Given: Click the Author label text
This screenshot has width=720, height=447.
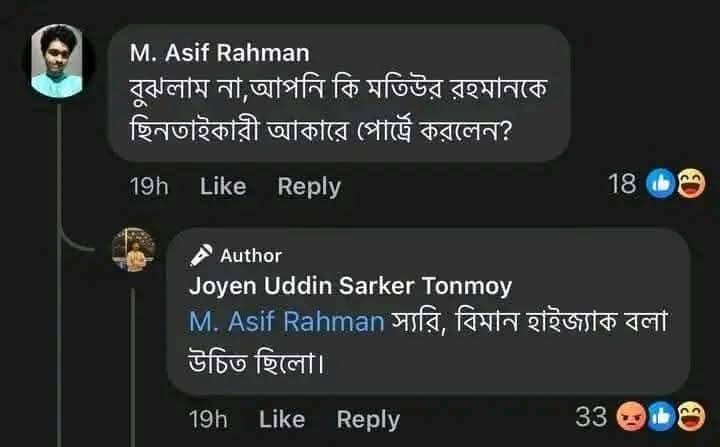Looking at the screenshot, I should coord(251,255).
